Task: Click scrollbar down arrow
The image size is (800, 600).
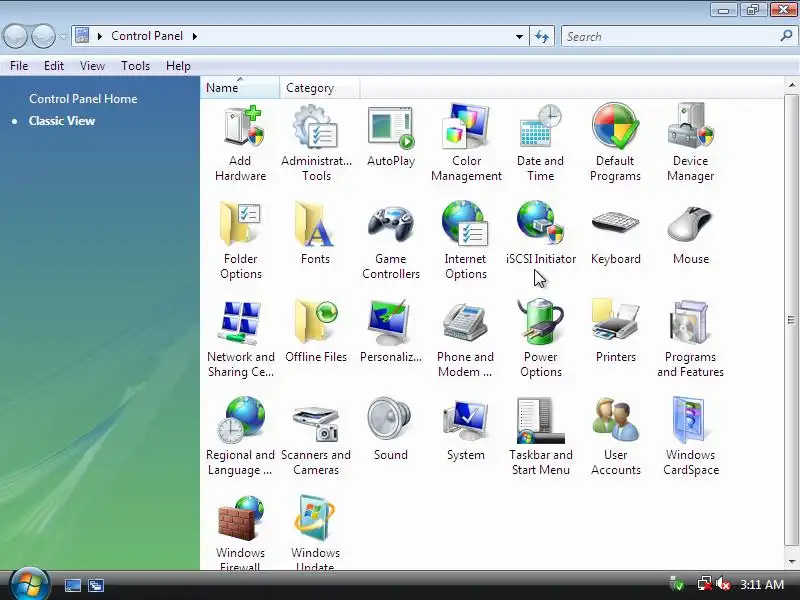Action: click(792, 562)
